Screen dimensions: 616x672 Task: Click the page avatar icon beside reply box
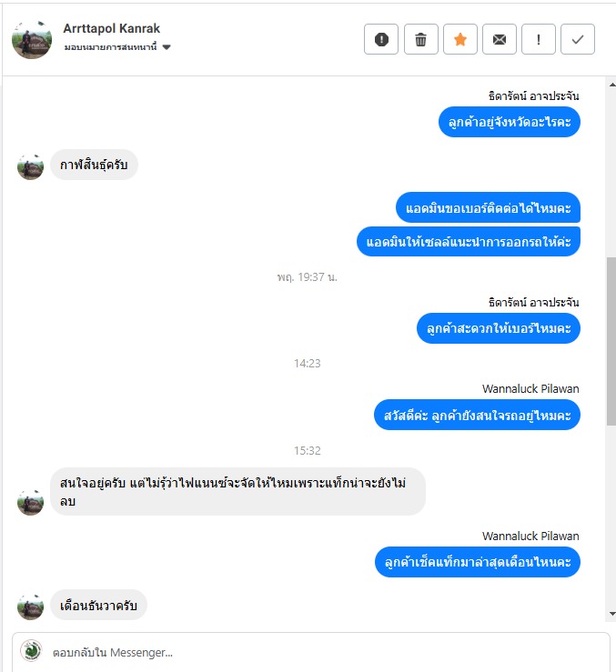pyautogui.click(x=31, y=650)
